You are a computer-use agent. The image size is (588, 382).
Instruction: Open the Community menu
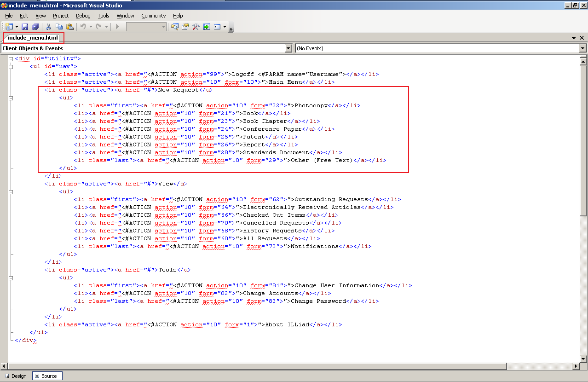[153, 16]
